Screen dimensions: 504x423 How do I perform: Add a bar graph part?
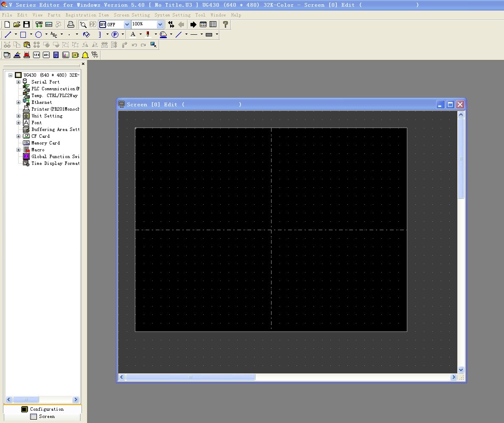tap(66, 55)
